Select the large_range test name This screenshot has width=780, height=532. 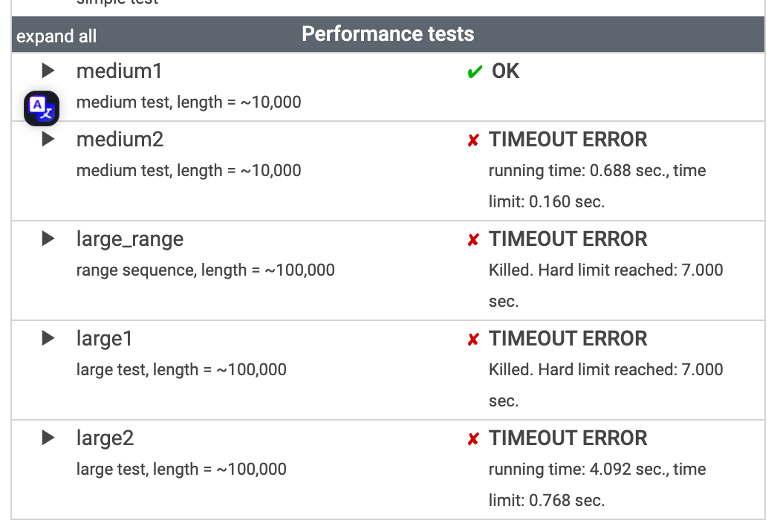pyautogui.click(x=130, y=239)
